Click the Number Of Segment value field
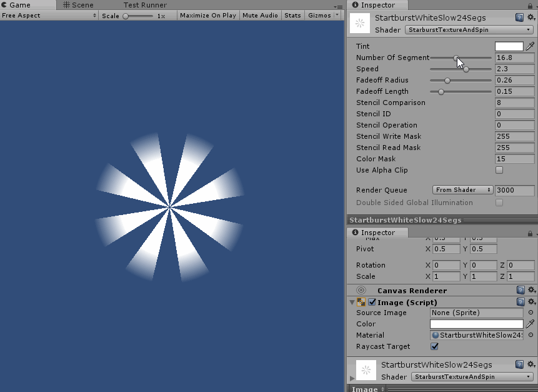The width and height of the screenshot is (538, 392). point(515,58)
